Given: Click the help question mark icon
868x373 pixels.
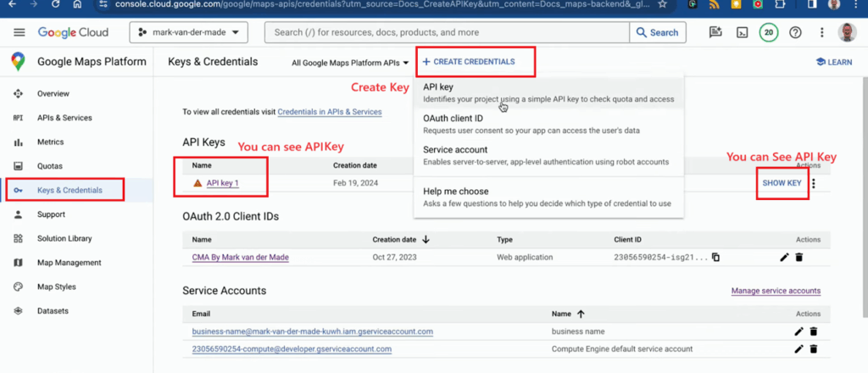Looking at the screenshot, I should 795,33.
